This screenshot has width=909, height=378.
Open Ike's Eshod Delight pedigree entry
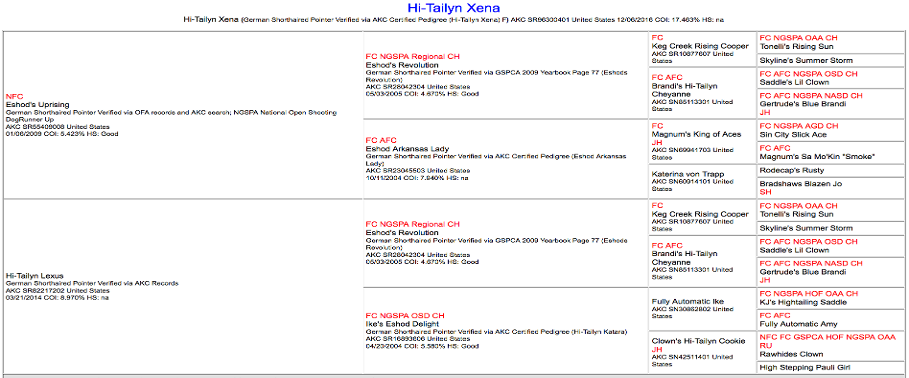click(x=402, y=324)
